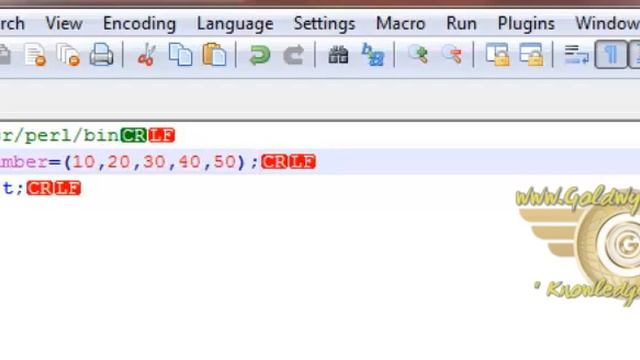Open the Replace tool icon
Viewport: 640px width, 360px height.
click(x=373, y=55)
